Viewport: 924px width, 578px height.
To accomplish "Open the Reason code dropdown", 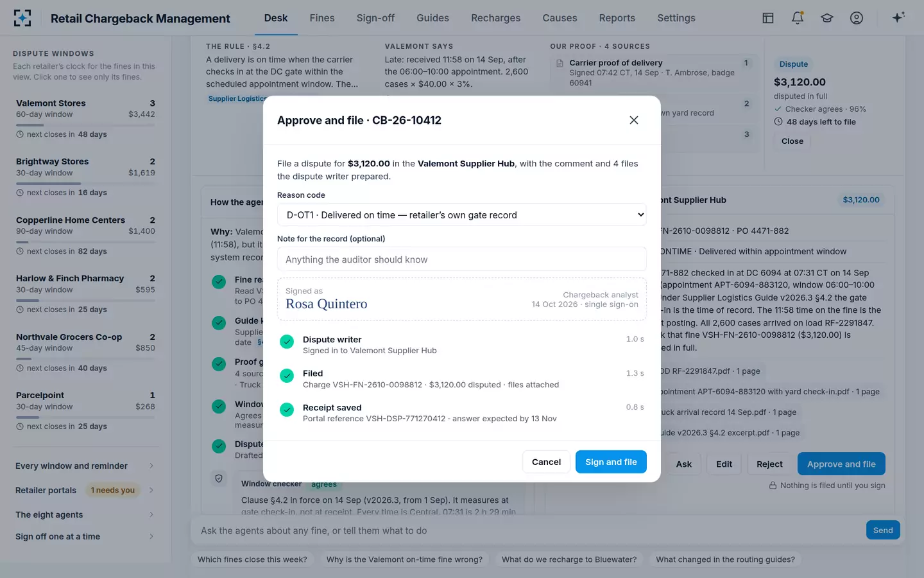I will coord(462,215).
